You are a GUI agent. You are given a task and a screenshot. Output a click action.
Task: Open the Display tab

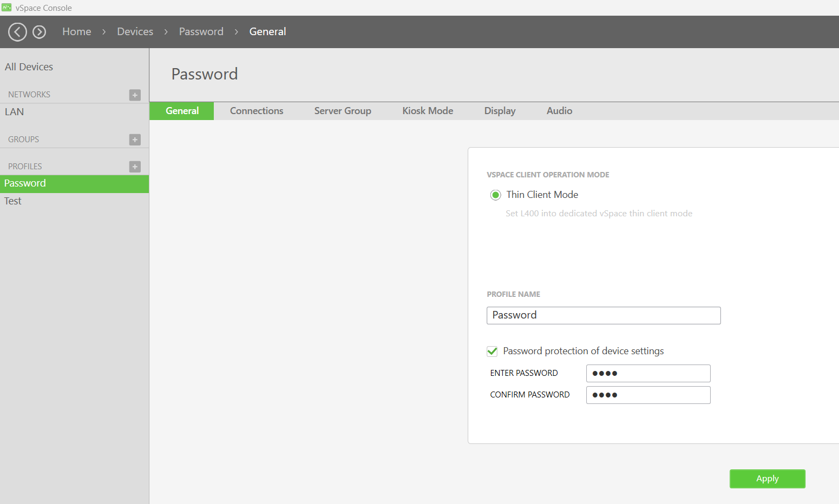click(x=500, y=111)
